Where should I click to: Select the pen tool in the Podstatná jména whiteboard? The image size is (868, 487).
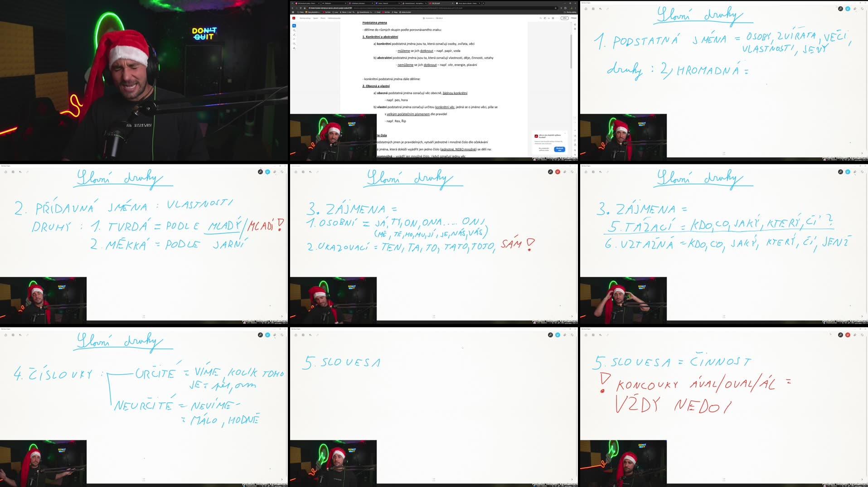(840, 9)
